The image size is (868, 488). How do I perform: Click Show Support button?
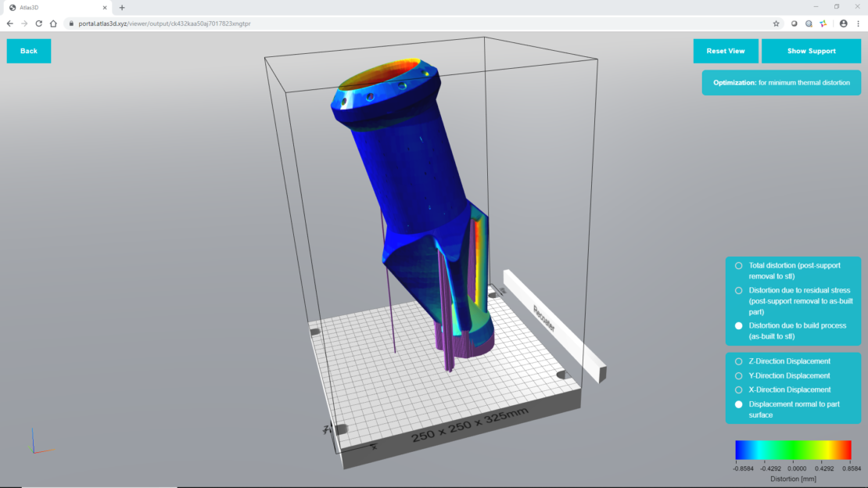pos(811,51)
